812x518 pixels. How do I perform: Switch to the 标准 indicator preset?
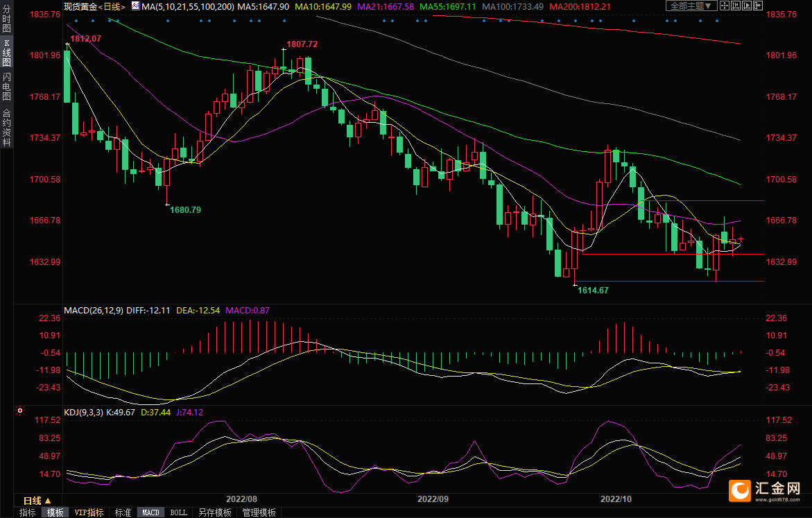tap(123, 512)
